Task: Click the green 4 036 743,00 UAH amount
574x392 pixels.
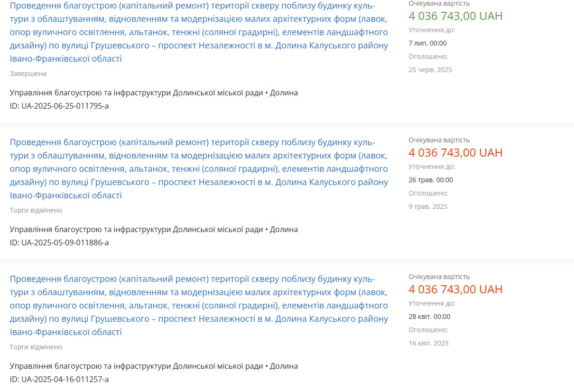Action: point(455,16)
